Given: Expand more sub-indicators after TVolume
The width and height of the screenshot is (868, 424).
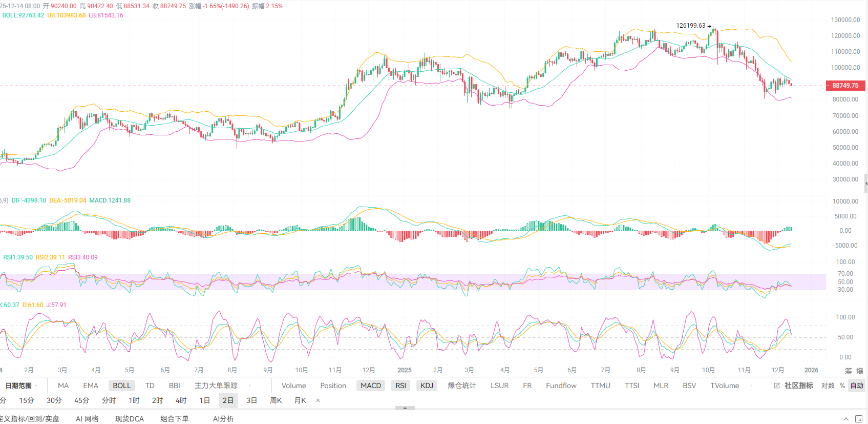Looking at the screenshot, I should (751, 386).
